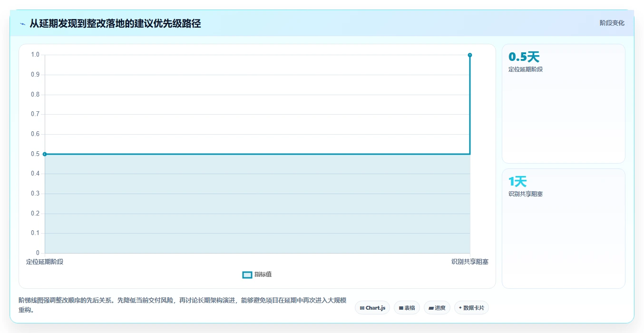The height and width of the screenshot is (333, 644).
Task: Click the 指标值 legend label
Action: 263,274
